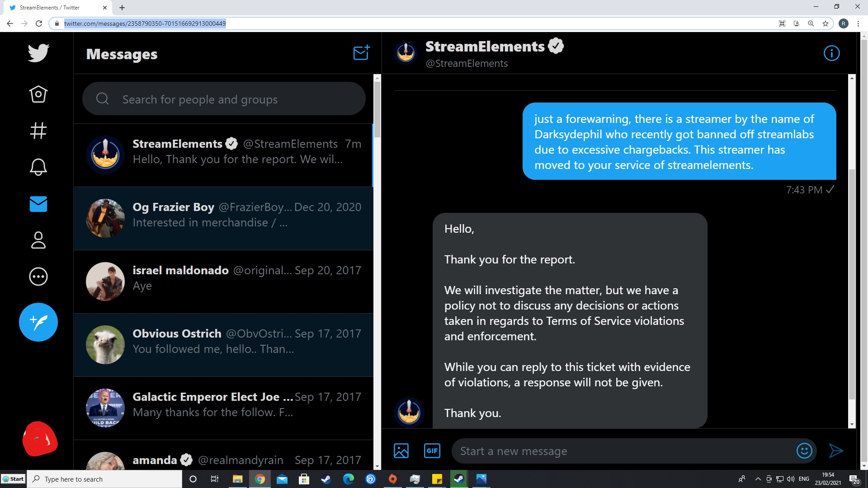Open the Chrome three-dot menu
This screenshot has width=868, height=488.
pyautogui.click(x=858, y=23)
